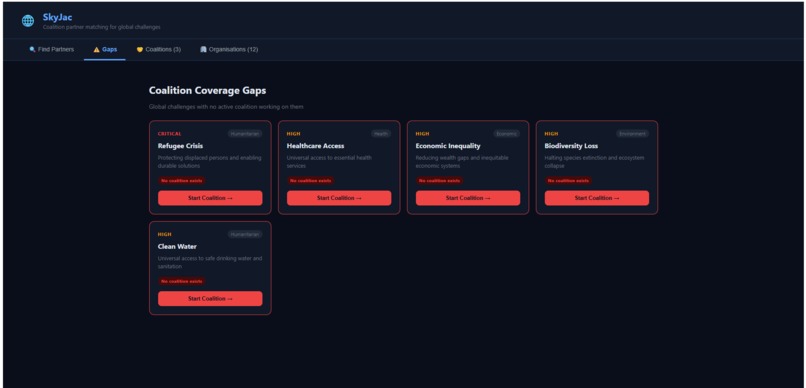Image resolution: width=806 pixels, height=388 pixels.
Task: Click the Economic Inequality card title
Action: 448,146
